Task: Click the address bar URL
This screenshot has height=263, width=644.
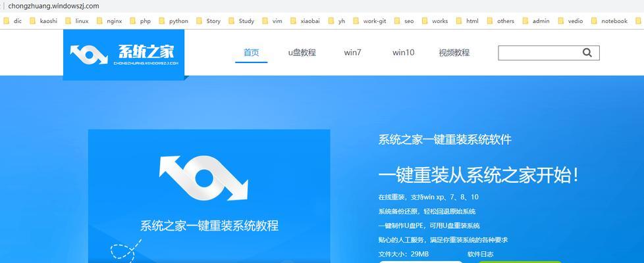Action: (x=53, y=6)
